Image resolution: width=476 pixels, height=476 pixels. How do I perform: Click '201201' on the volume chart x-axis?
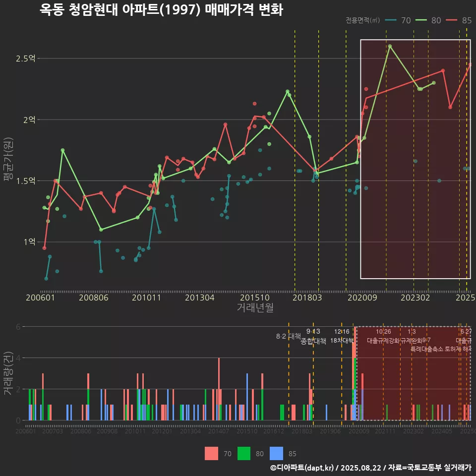tap(162, 431)
